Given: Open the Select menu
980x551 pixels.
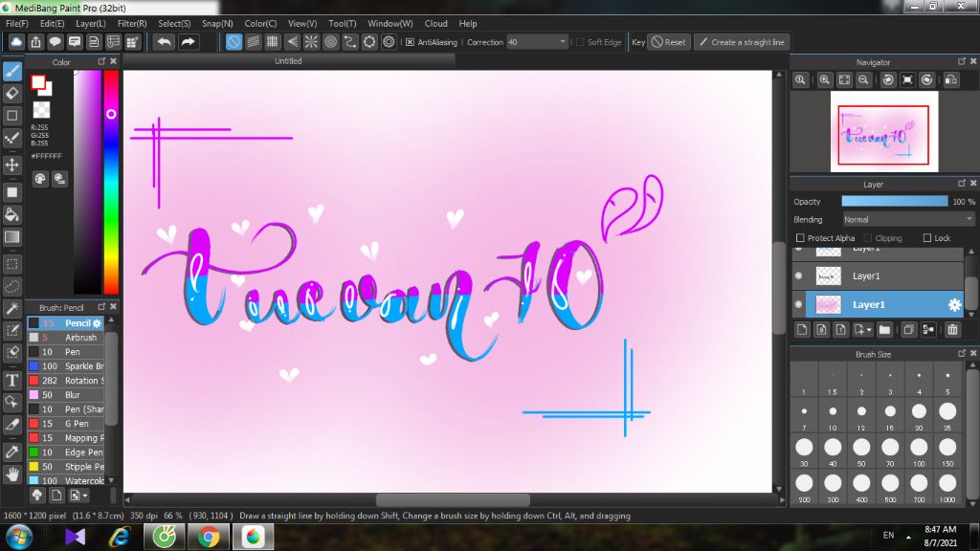Looking at the screenshot, I should (x=174, y=23).
